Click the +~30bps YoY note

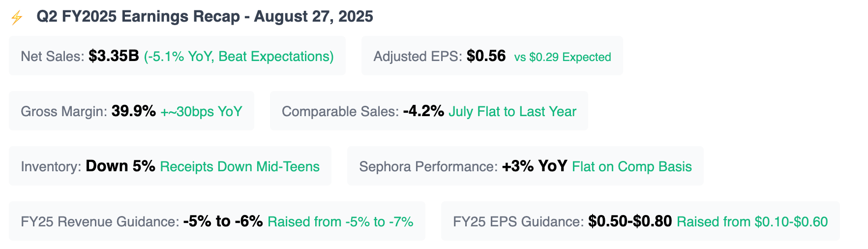point(202,111)
